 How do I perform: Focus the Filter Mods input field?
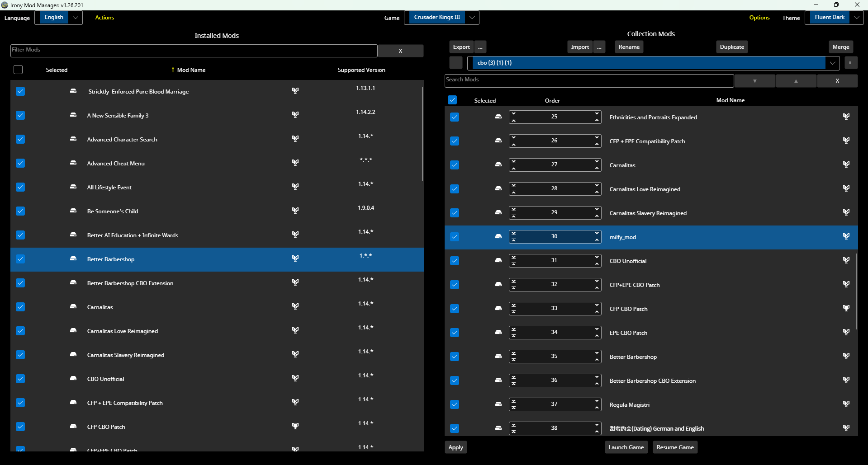(x=194, y=51)
